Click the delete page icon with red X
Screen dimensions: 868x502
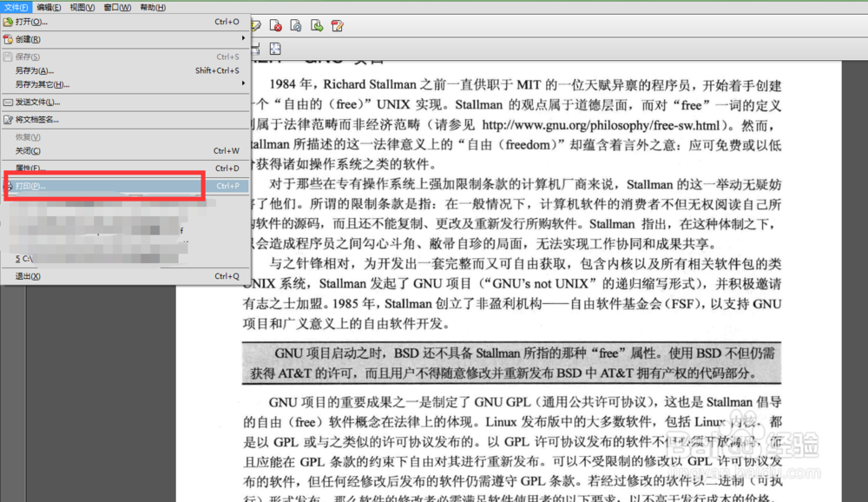tap(276, 25)
